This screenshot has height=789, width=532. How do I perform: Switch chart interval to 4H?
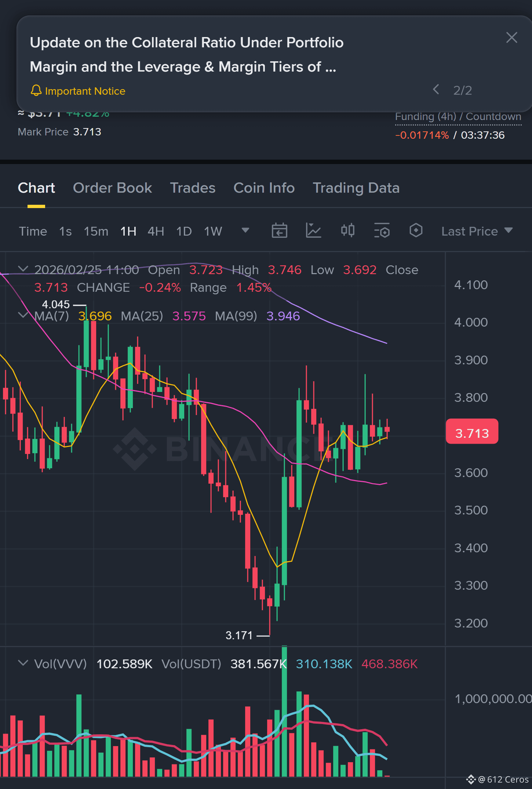pyautogui.click(x=156, y=232)
